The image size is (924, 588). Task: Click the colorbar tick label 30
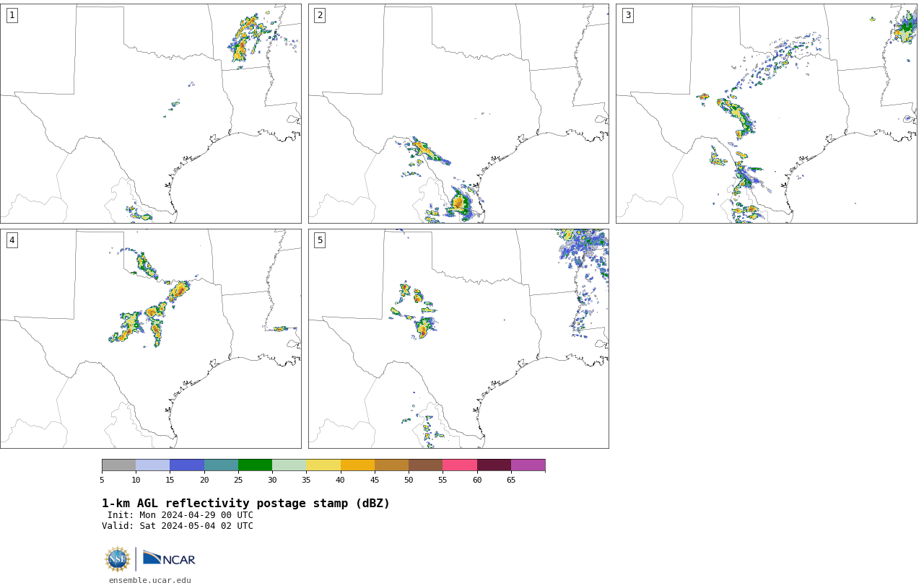pyautogui.click(x=272, y=480)
